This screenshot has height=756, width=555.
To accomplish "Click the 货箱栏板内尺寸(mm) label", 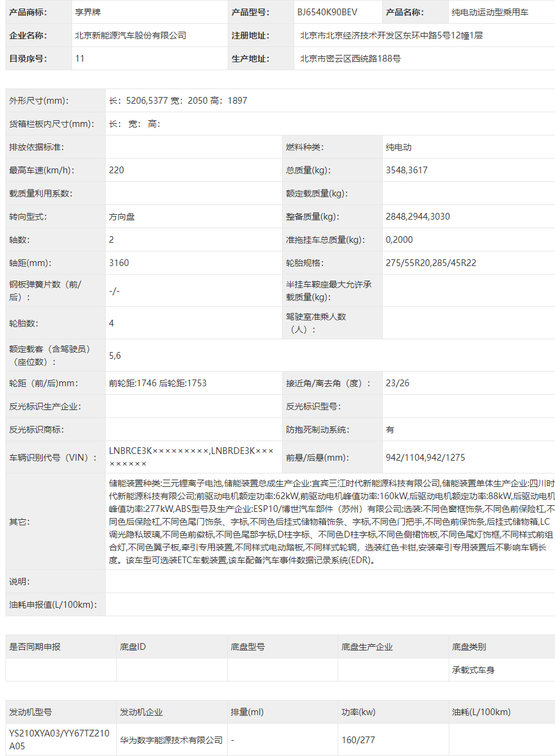I will pos(52,124).
